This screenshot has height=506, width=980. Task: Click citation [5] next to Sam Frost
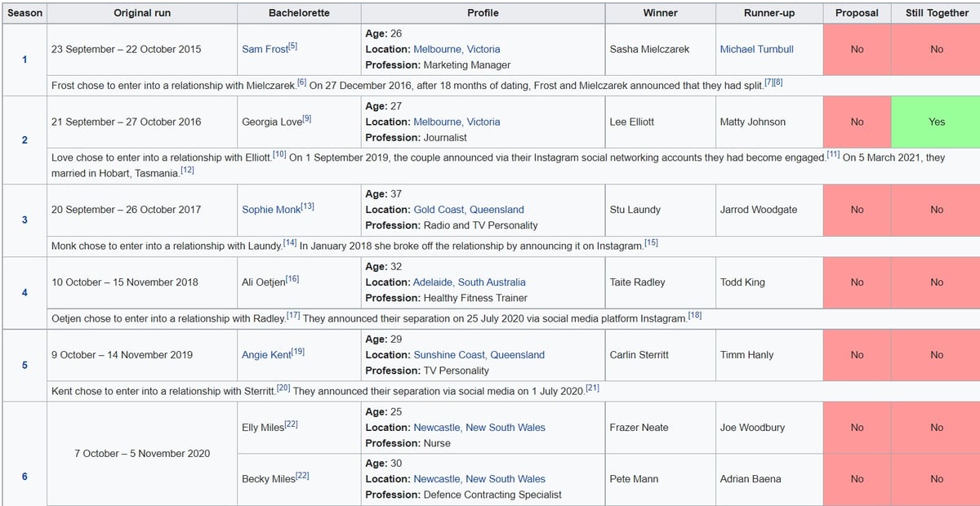click(293, 46)
